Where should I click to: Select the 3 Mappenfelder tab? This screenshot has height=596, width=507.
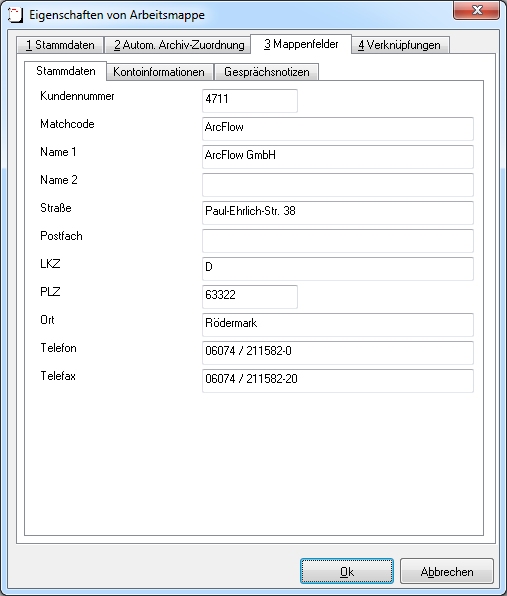pos(301,44)
